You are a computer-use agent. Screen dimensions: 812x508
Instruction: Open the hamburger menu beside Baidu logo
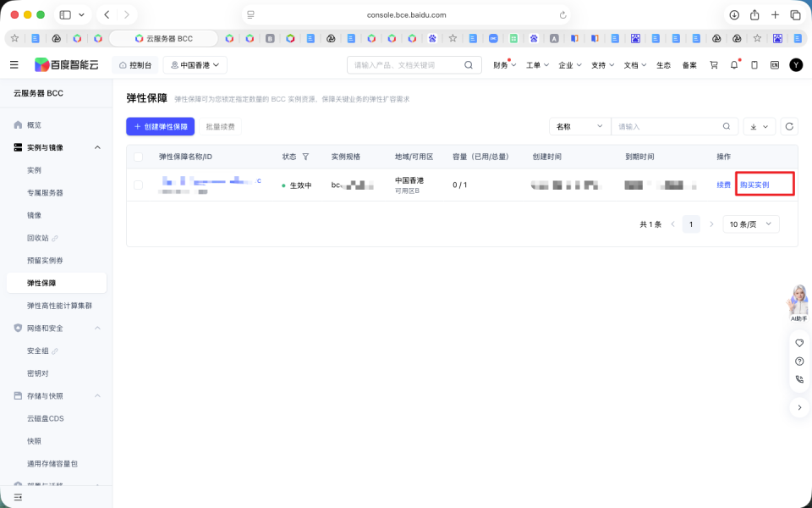tap(14, 65)
